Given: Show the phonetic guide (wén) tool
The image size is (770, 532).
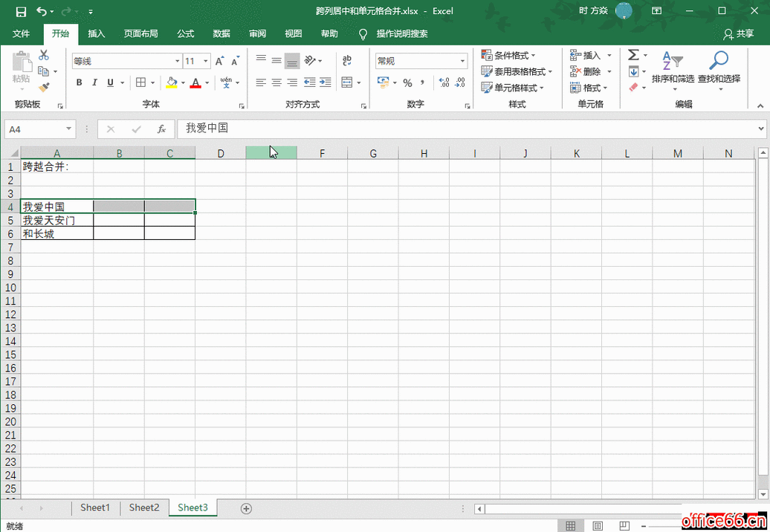Looking at the screenshot, I should [227, 82].
